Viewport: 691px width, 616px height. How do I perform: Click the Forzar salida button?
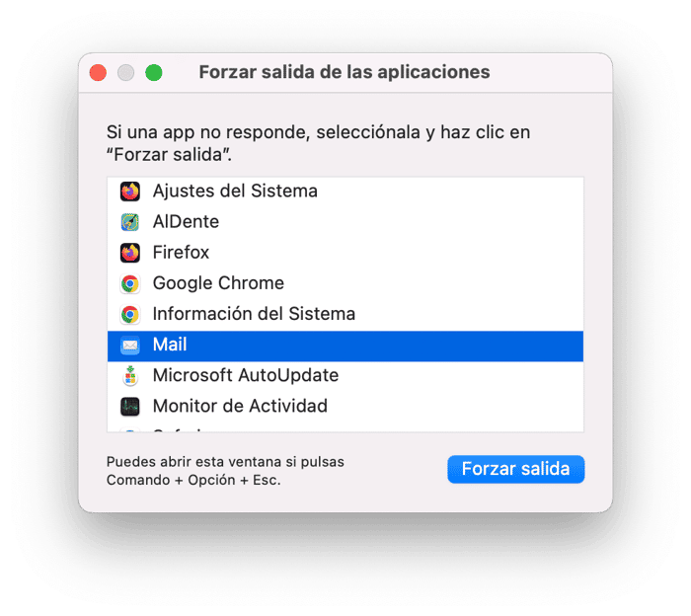pos(515,469)
